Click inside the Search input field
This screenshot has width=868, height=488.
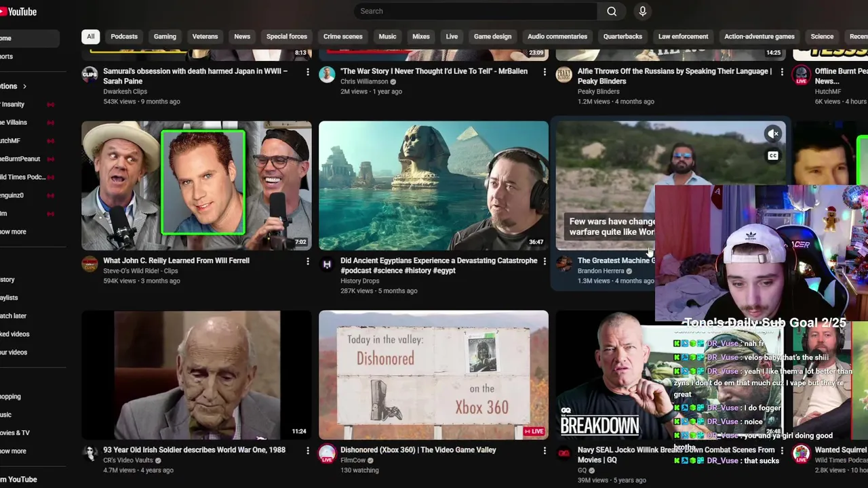tap(477, 11)
